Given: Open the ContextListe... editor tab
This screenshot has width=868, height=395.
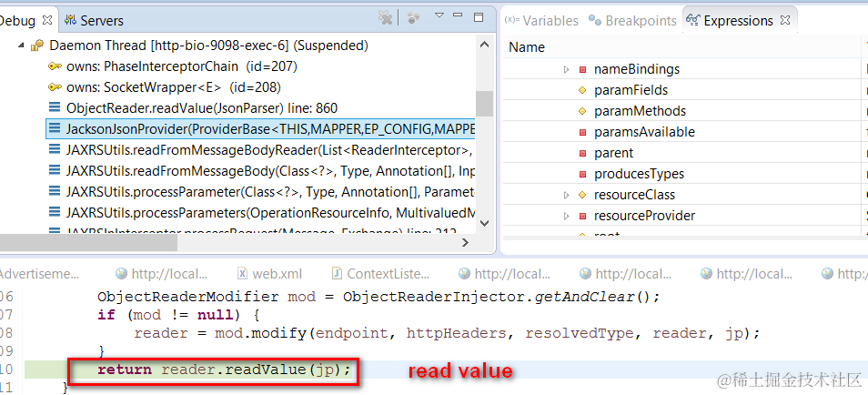Looking at the screenshot, I should coord(380,273).
